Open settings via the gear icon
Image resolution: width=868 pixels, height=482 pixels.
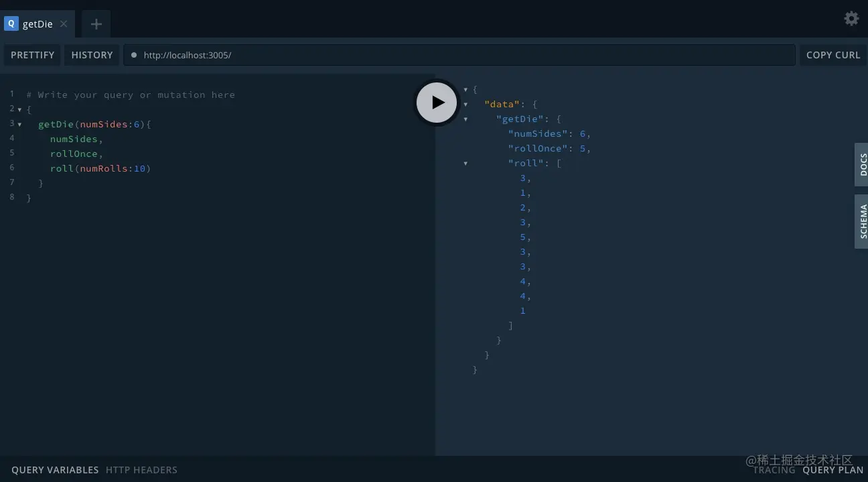pyautogui.click(x=851, y=18)
